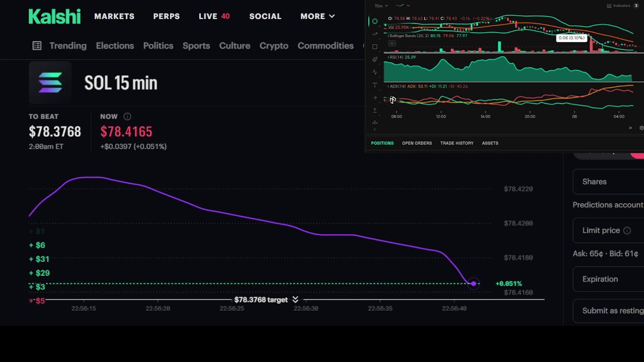Click the Vol 25.95K label
This screenshot has height=362, width=644.
[398, 27]
